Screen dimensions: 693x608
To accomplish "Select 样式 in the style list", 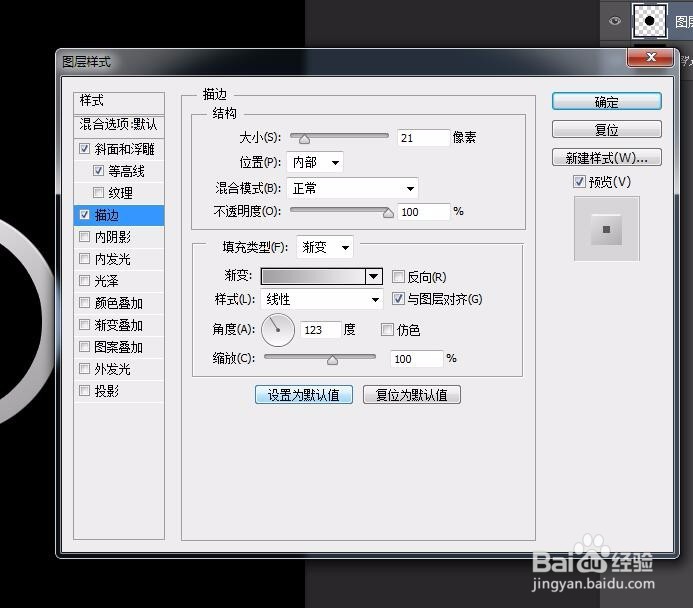I will tap(119, 102).
